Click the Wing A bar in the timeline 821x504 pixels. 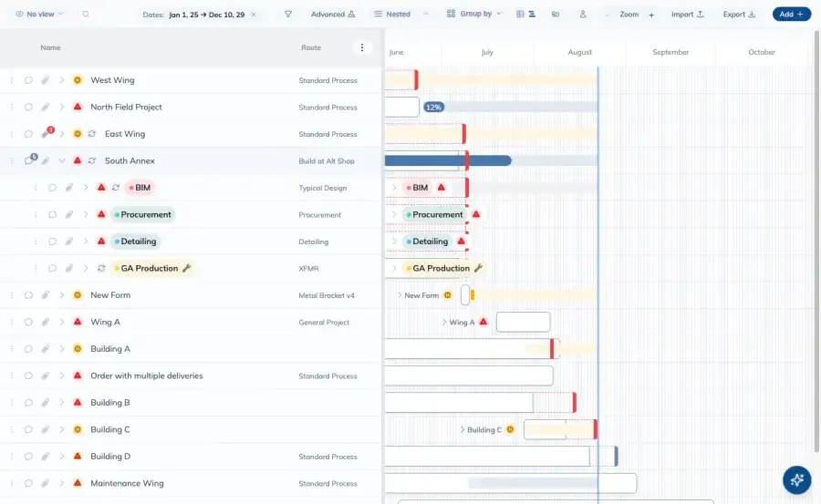coord(523,322)
